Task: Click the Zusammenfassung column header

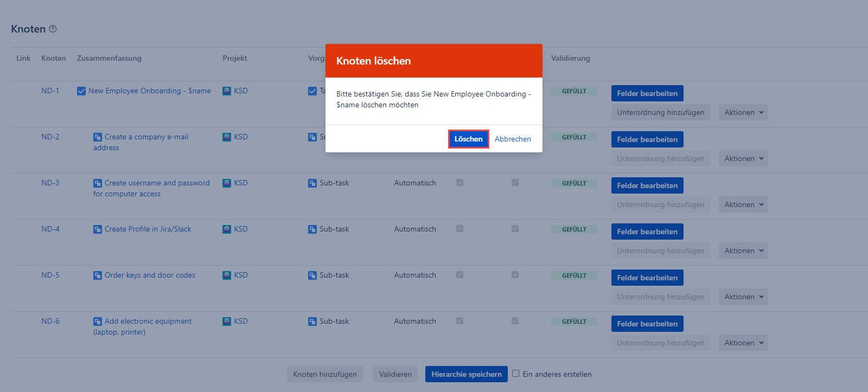Action: tap(109, 58)
